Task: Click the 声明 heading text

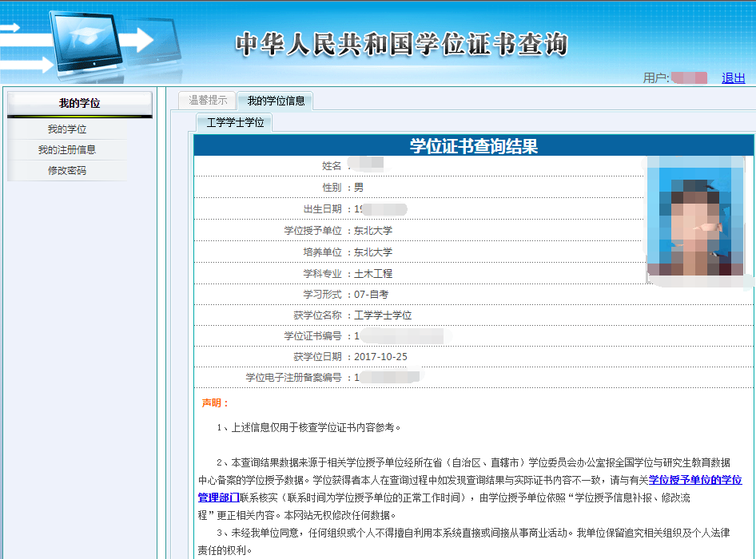Action: coord(210,401)
